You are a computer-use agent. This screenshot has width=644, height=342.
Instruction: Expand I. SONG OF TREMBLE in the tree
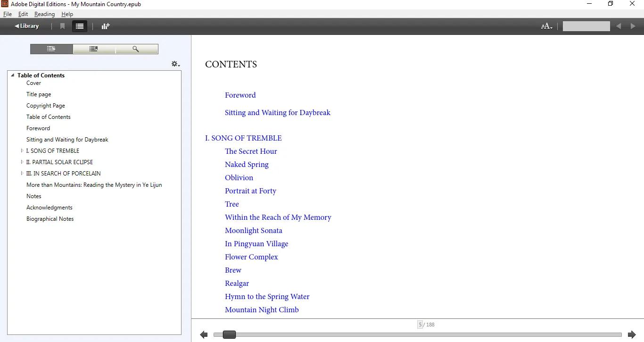[22, 151]
